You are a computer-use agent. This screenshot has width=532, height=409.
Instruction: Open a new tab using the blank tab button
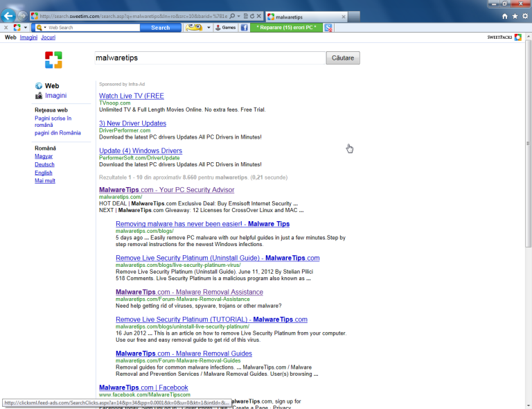click(x=354, y=17)
